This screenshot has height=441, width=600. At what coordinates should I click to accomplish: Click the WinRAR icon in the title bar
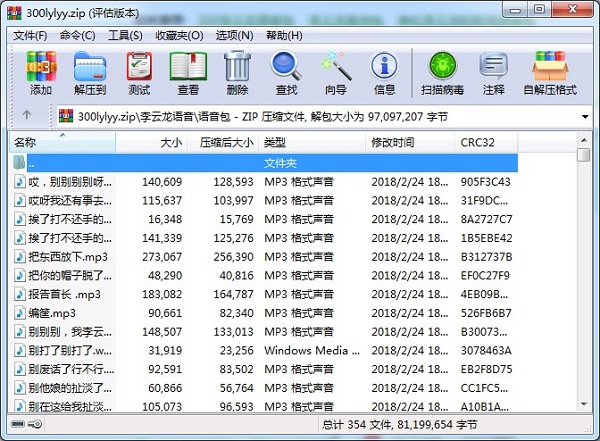pyautogui.click(x=14, y=13)
